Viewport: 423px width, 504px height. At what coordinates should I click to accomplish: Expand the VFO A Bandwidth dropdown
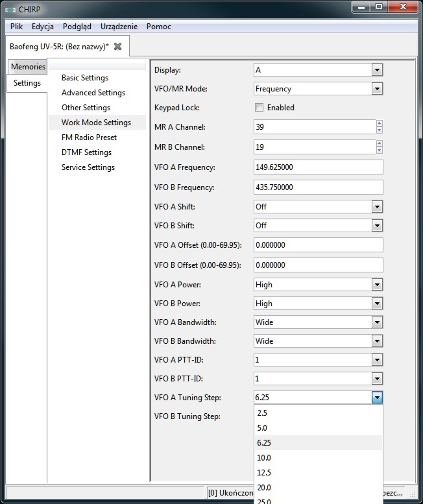tap(377, 322)
